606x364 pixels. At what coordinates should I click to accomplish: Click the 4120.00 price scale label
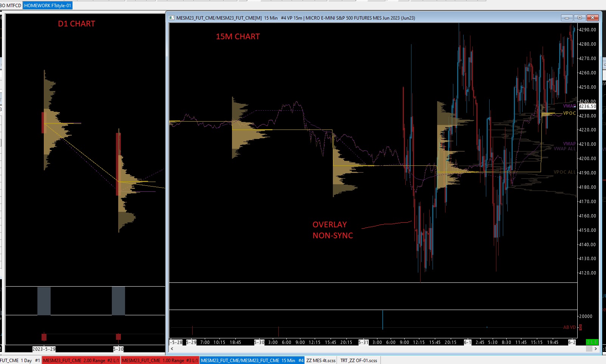(x=587, y=273)
